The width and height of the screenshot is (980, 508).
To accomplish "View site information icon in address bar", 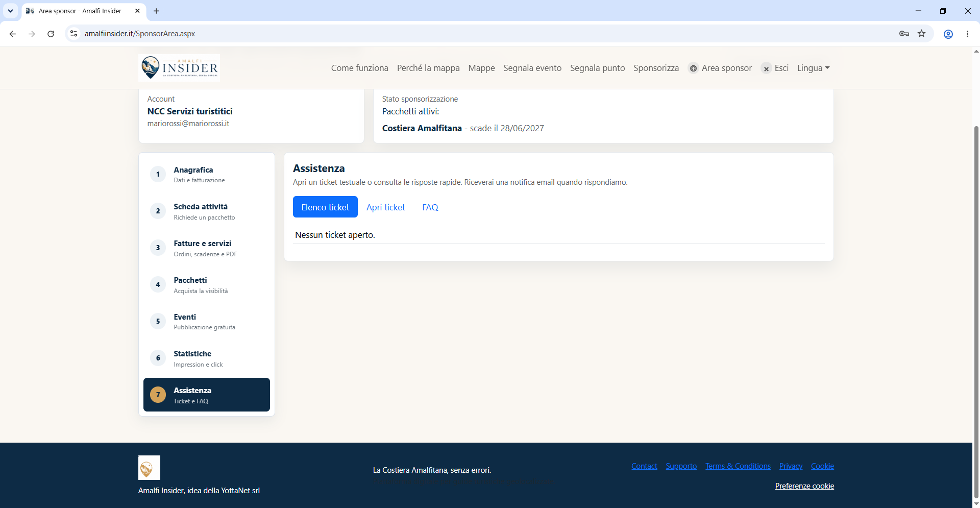I will pyautogui.click(x=74, y=34).
